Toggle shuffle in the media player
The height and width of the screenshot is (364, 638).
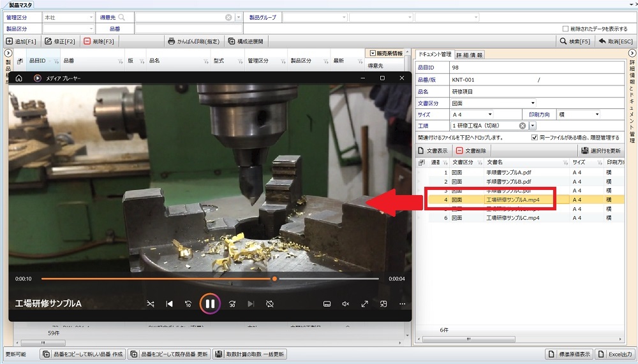point(151,304)
